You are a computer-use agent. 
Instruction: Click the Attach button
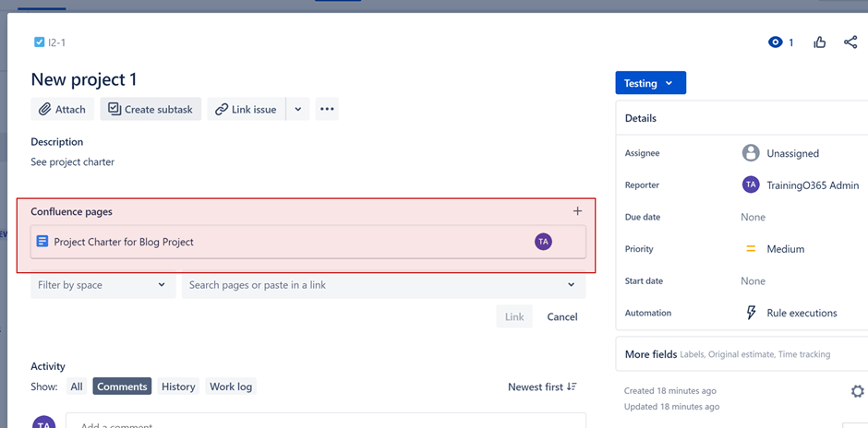click(62, 109)
